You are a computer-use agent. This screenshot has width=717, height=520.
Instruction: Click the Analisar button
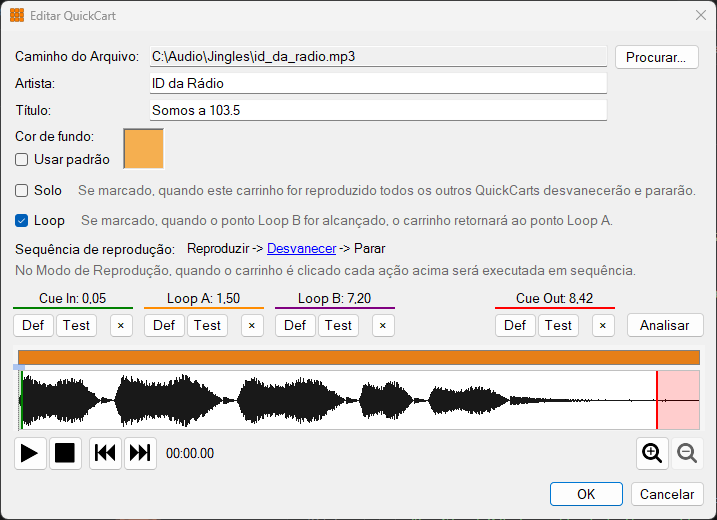tap(665, 326)
